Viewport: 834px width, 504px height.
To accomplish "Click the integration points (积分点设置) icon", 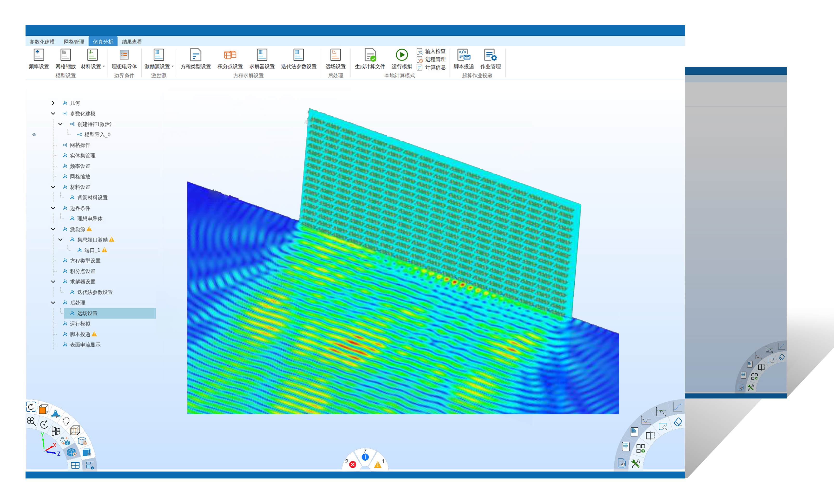I will coord(230,55).
